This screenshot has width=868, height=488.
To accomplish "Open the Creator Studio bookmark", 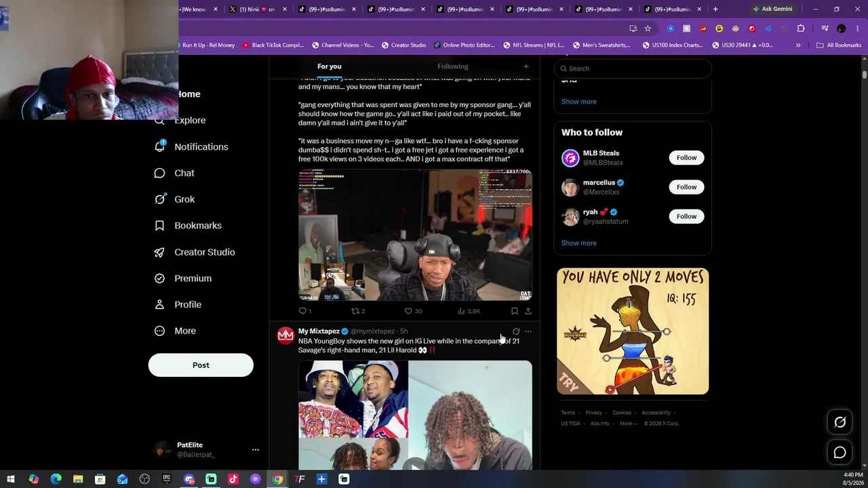I will click(403, 45).
